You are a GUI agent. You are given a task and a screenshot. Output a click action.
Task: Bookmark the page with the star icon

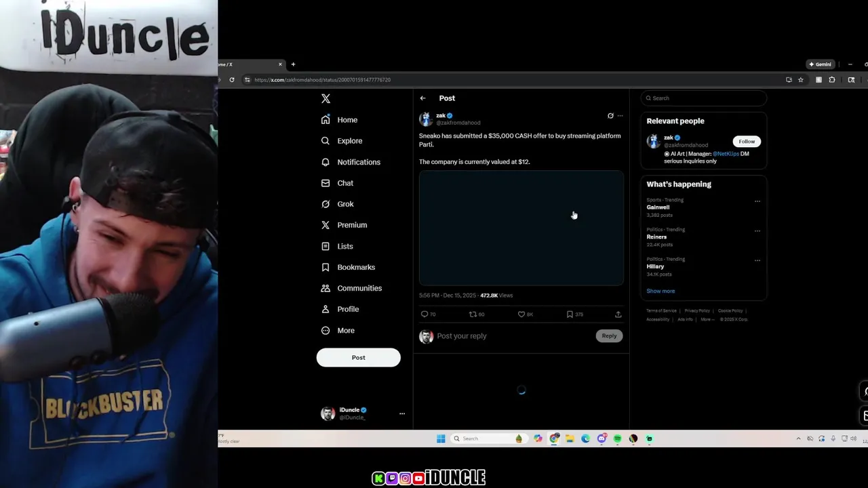click(x=800, y=80)
